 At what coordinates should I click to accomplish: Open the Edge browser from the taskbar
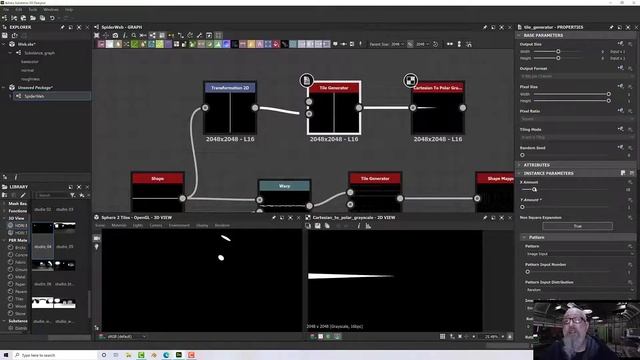point(166,355)
